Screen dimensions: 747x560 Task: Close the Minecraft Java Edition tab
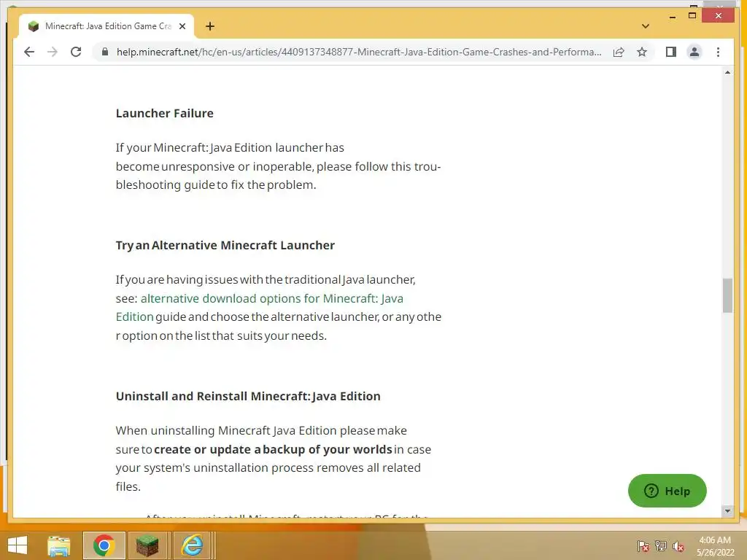182,26
